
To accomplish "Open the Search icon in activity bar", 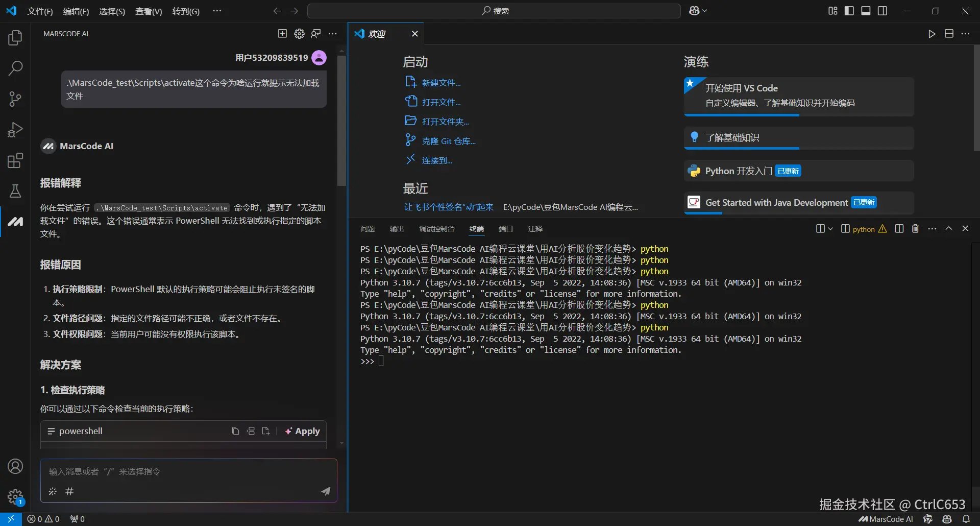I will point(15,68).
